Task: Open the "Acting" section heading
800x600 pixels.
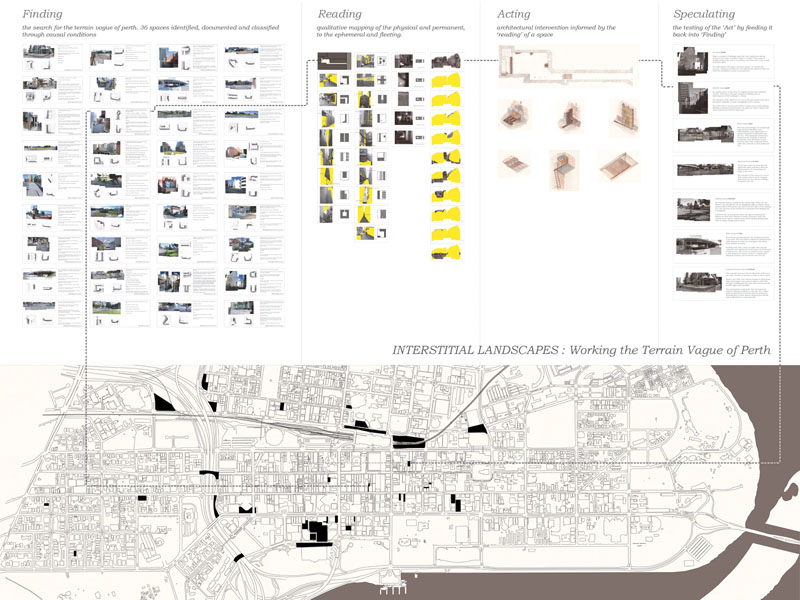Action: (x=513, y=14)
